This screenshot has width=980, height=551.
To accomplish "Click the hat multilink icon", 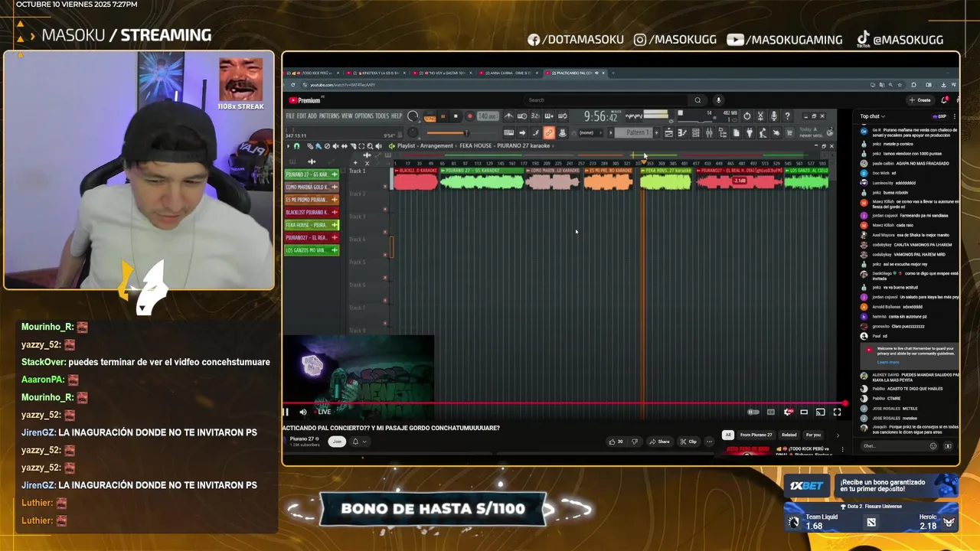I will pos(563,132).
